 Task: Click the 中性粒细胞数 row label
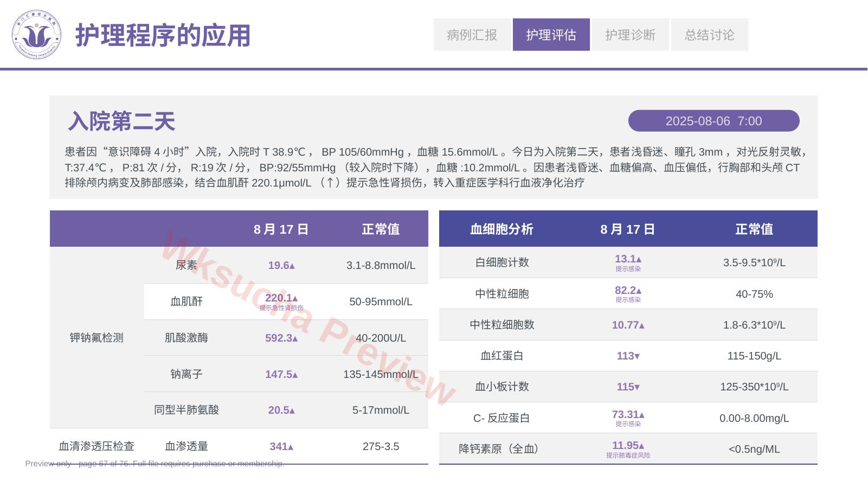501,325
